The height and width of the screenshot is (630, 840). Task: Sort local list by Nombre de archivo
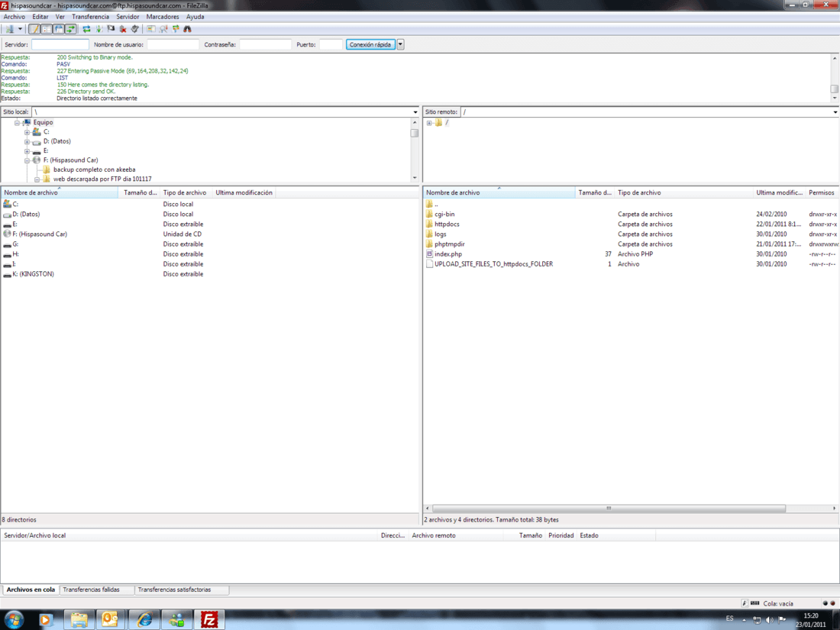tap(60, 192)
